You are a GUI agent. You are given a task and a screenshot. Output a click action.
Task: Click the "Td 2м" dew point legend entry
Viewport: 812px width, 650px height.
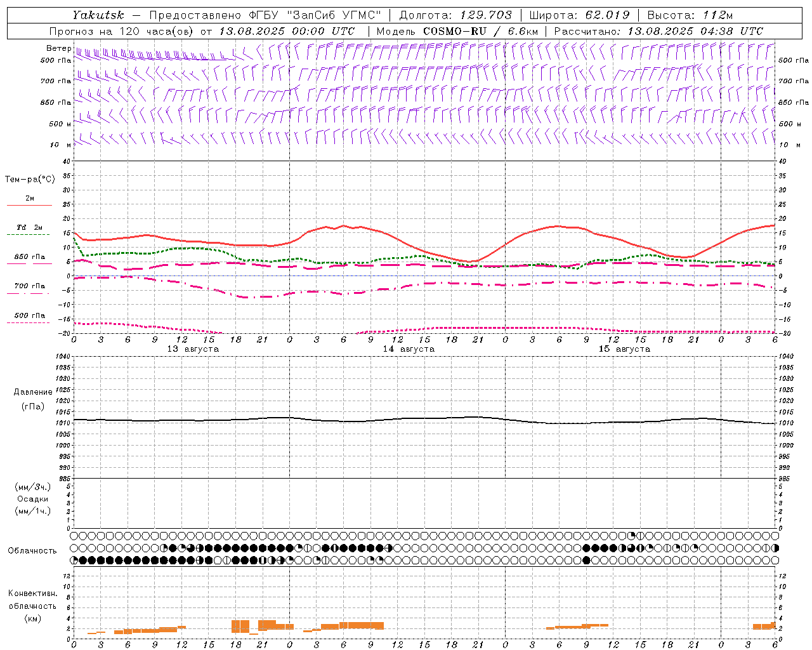[x=30, y=227]
